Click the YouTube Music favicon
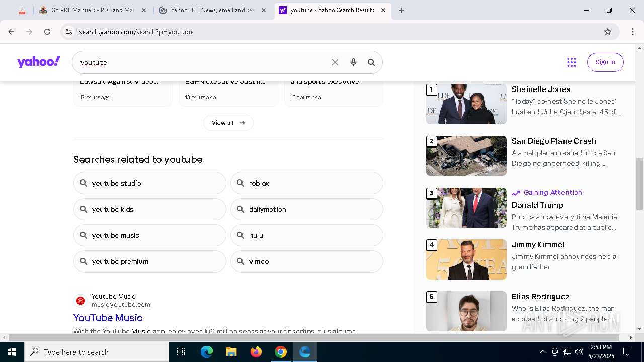Screen dimensions: 644x362 point(80,301)
